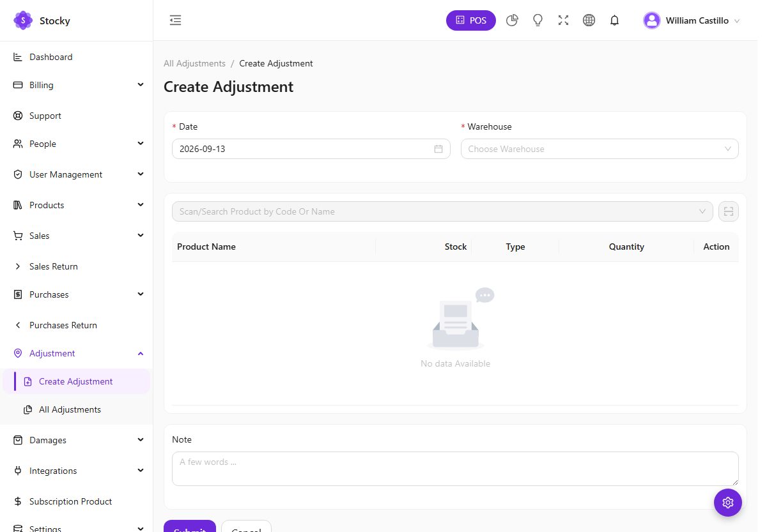The width and height of the screenshot is (767, 532).
Task: Click the User Management shield icon
Action: (x=18, y=174)
